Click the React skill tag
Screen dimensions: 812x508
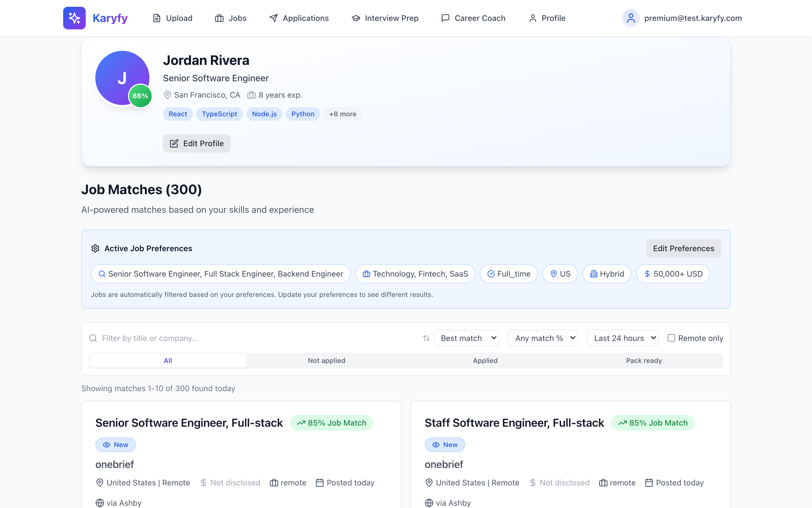click(178, 114)
